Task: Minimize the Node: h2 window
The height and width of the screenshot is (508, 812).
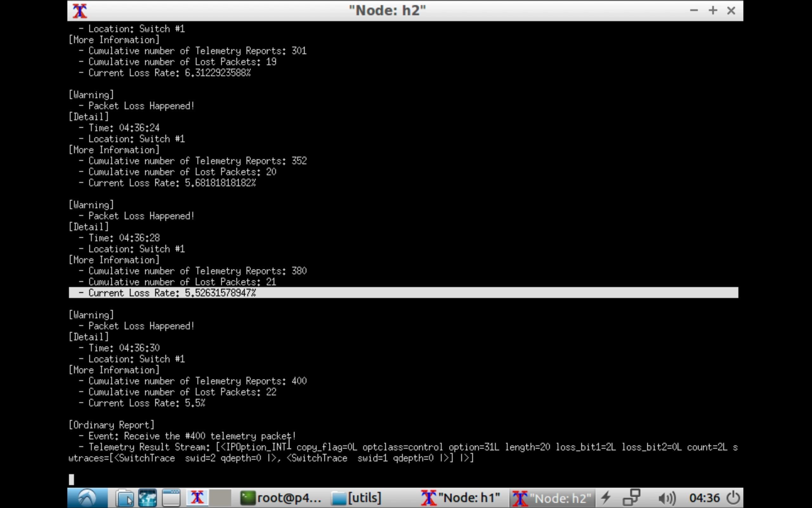Action: (694, 11)
